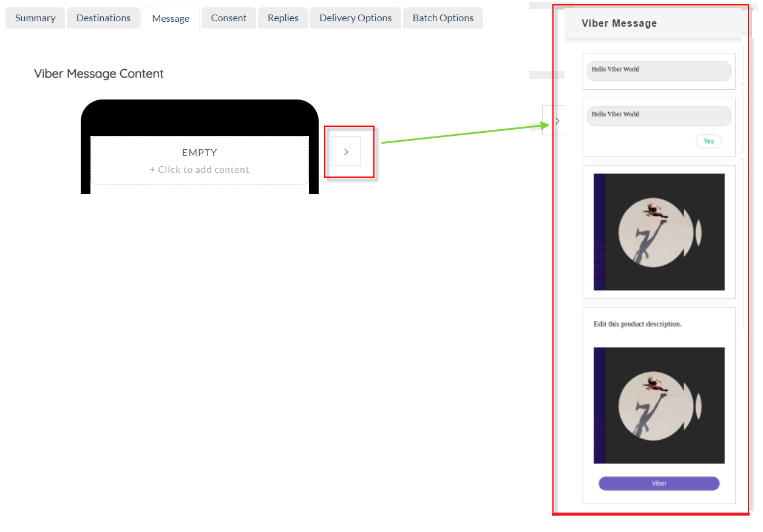Open the Batch Options tab

[x=443, y=18]
